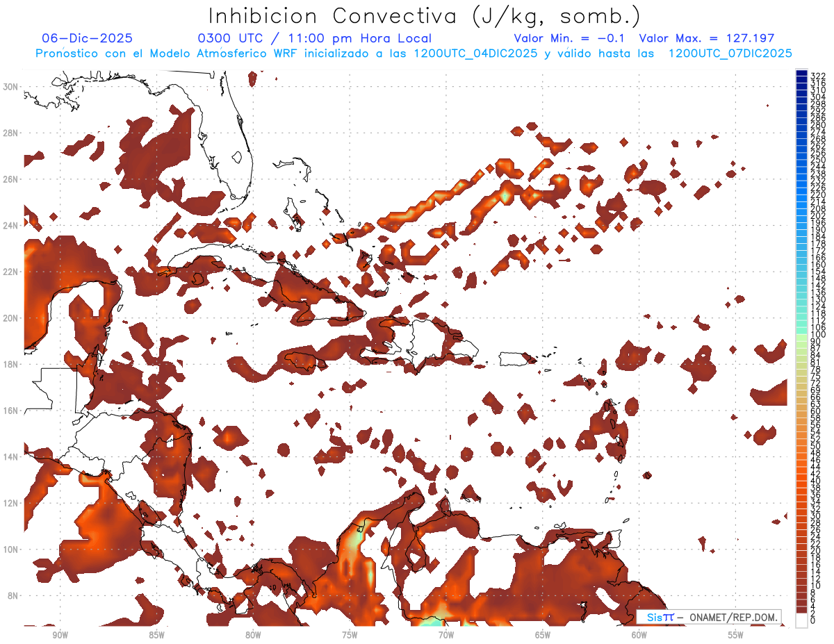Click the colorbar value label 100
The height and width of the screenshot is (644, 834).
818,335
